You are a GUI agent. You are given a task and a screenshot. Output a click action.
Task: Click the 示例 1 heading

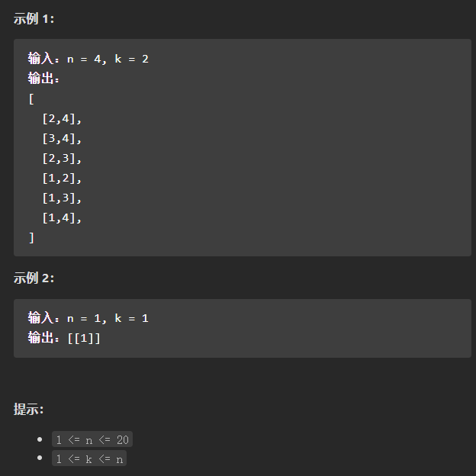click(34, 19)
